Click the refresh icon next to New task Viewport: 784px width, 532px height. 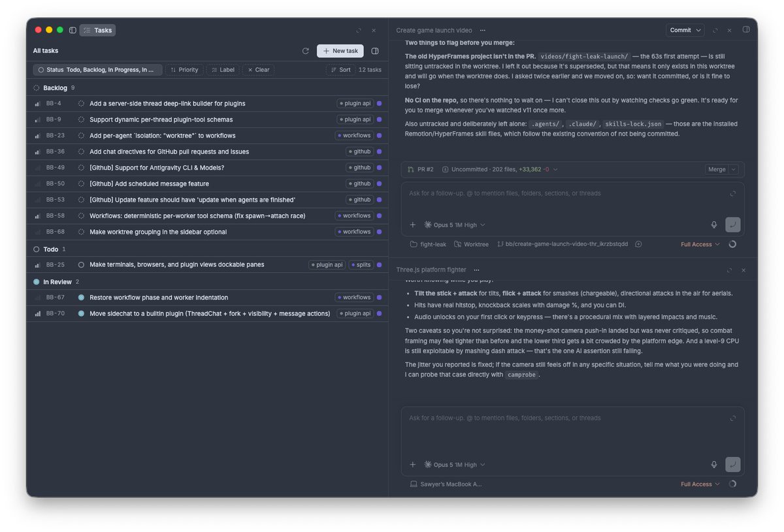coord(305,51)
